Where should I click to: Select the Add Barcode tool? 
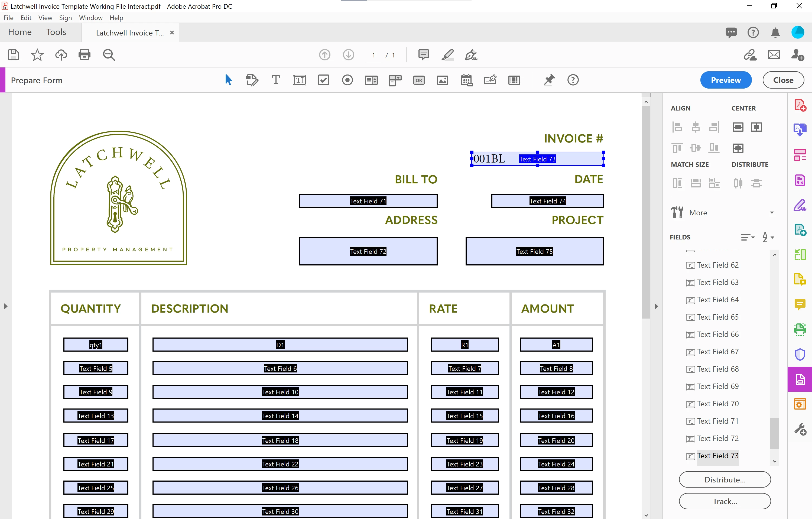514,80
